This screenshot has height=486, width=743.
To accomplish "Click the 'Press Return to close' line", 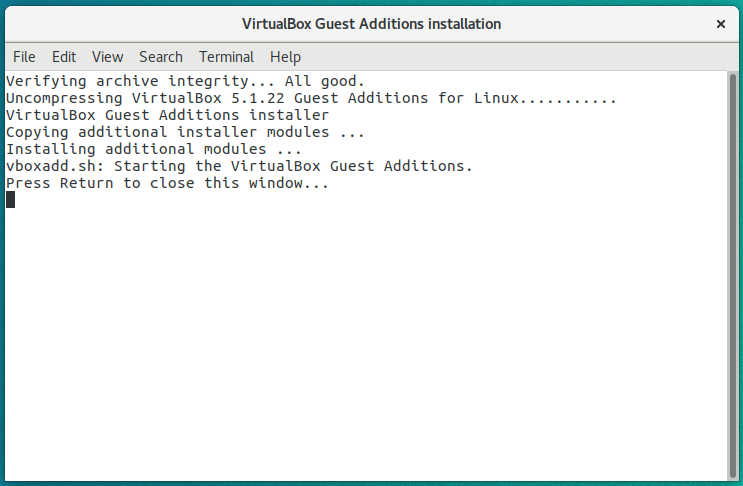I will click(167, 183).
